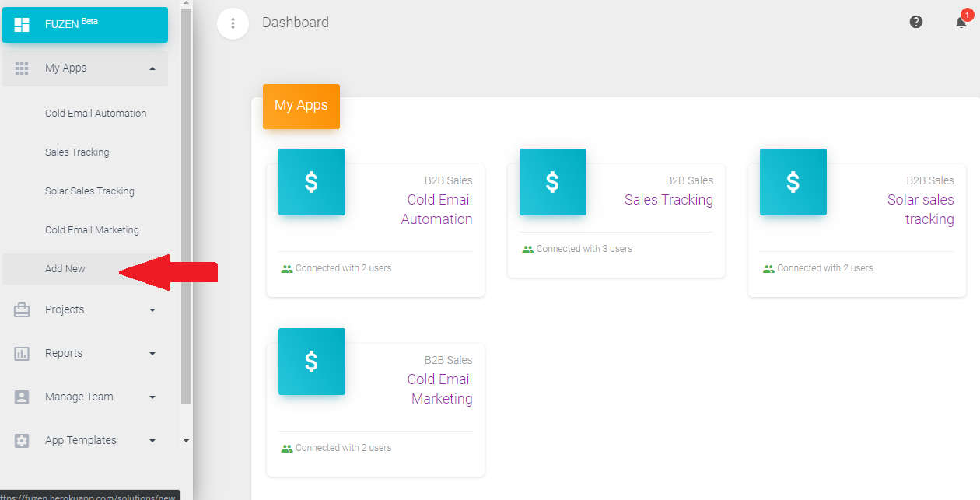Click the sidebar vertical scrollbar
This screenshot has height=500, width=980.
(x=186, y=206)
